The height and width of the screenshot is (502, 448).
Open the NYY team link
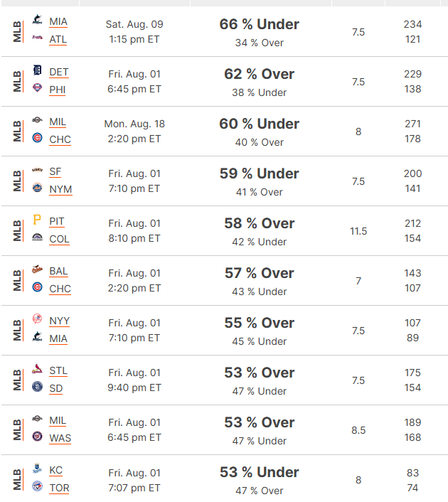click(x=59, y=321)
